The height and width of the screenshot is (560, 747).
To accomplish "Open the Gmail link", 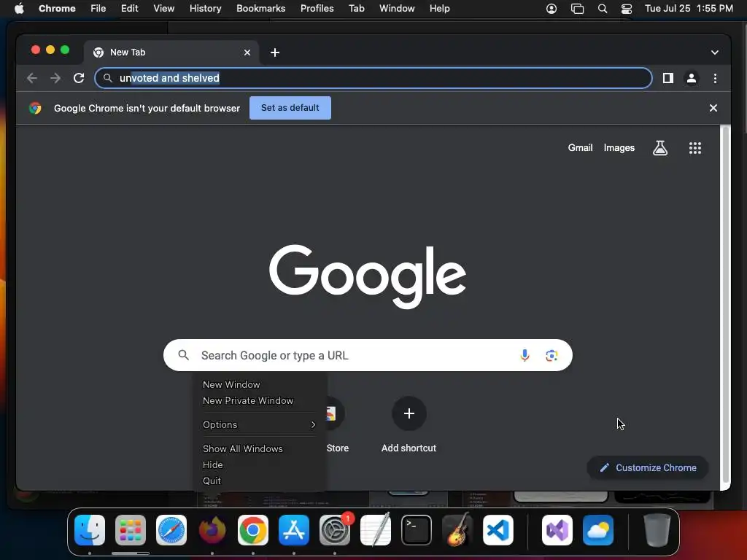I will pos(580,148).
